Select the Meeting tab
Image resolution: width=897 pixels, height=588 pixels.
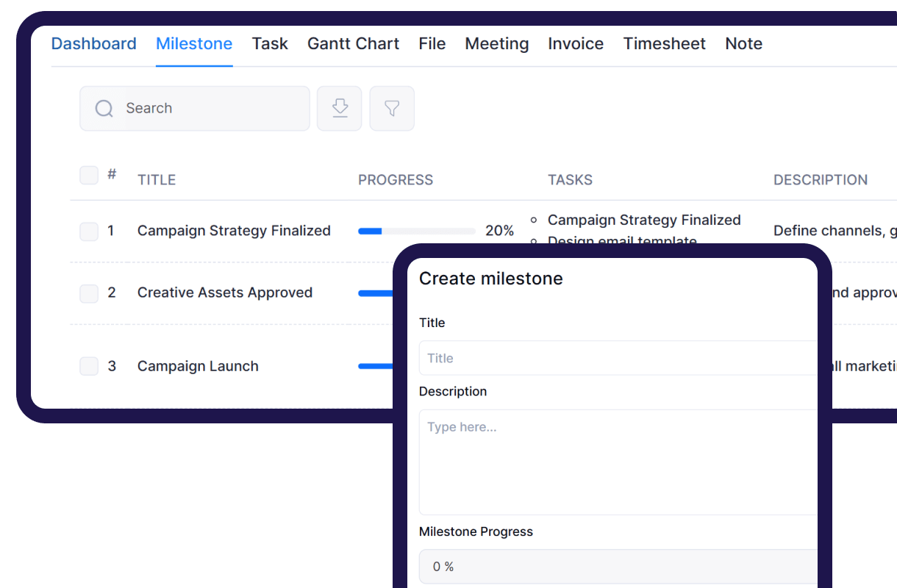(496, 44)
